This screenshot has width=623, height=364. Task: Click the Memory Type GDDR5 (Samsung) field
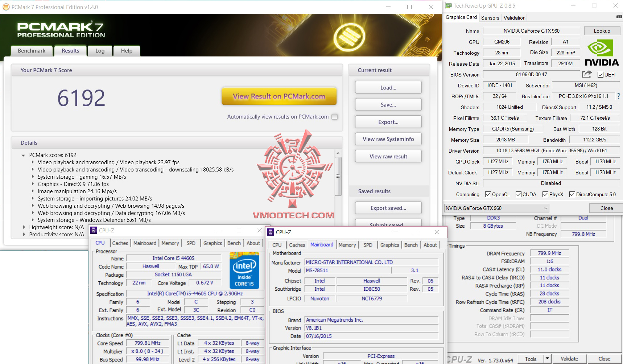point(513,129)
